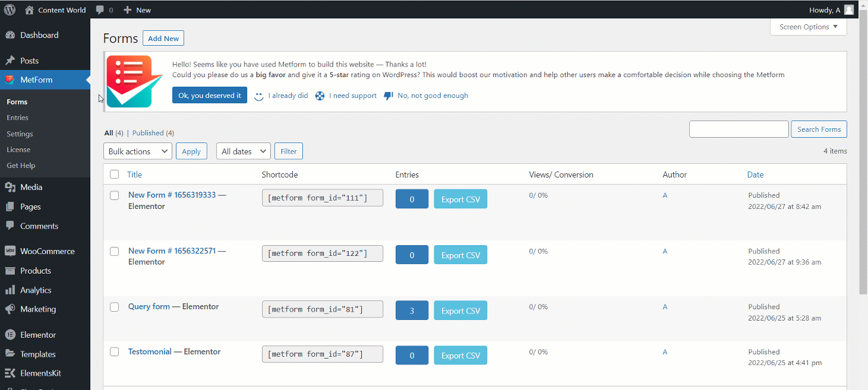Click the Posts pushpin icon
This screenshot has width=868, height=390.
(x=10, y=61)
